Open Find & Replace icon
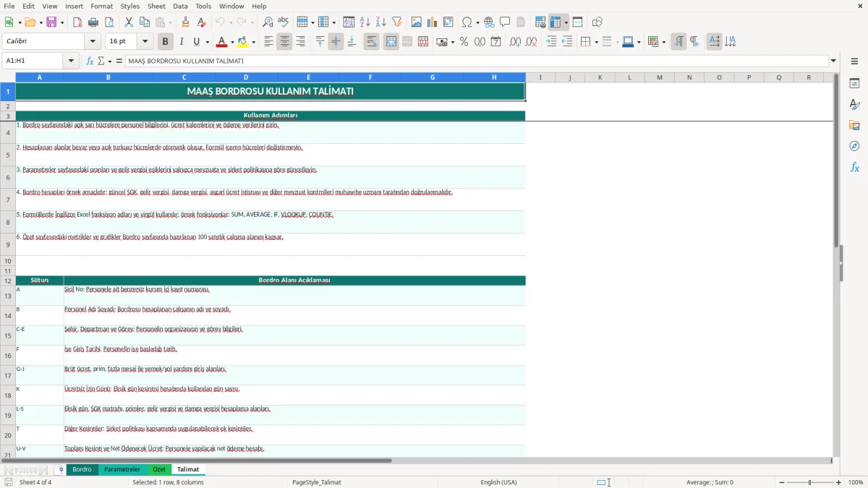 [268, 22]
